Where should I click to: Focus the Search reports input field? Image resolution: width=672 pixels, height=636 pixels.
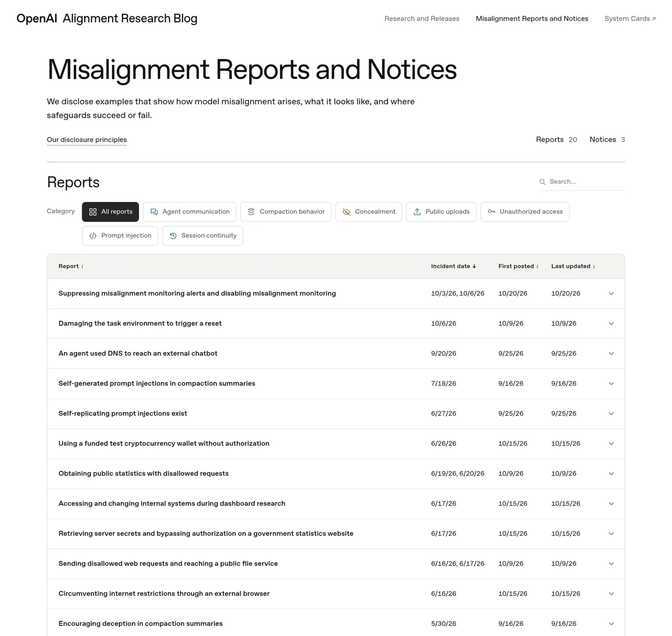coord(581,182)
